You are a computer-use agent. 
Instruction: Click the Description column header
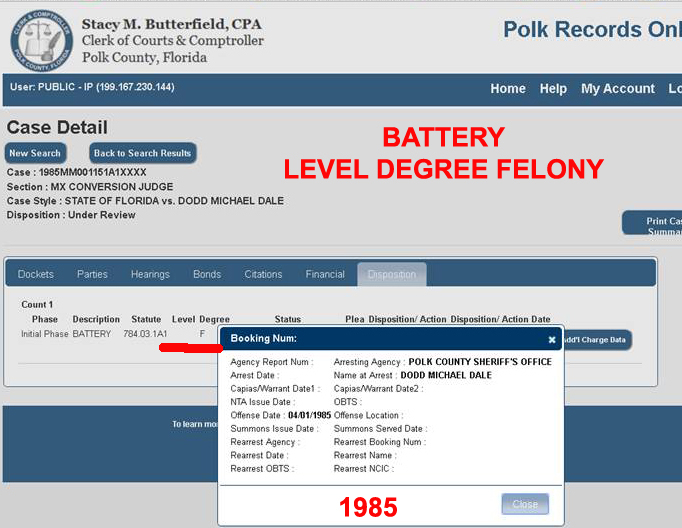coord(96,319)
